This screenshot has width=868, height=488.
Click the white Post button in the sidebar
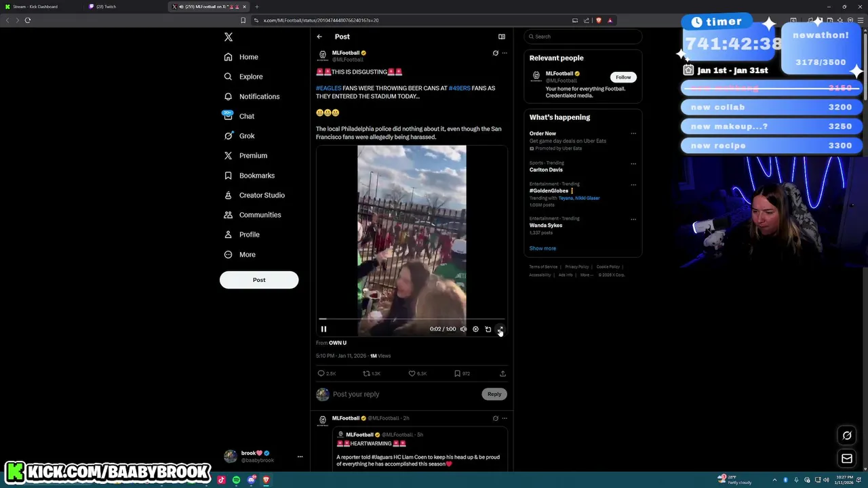tap(259, 280)
